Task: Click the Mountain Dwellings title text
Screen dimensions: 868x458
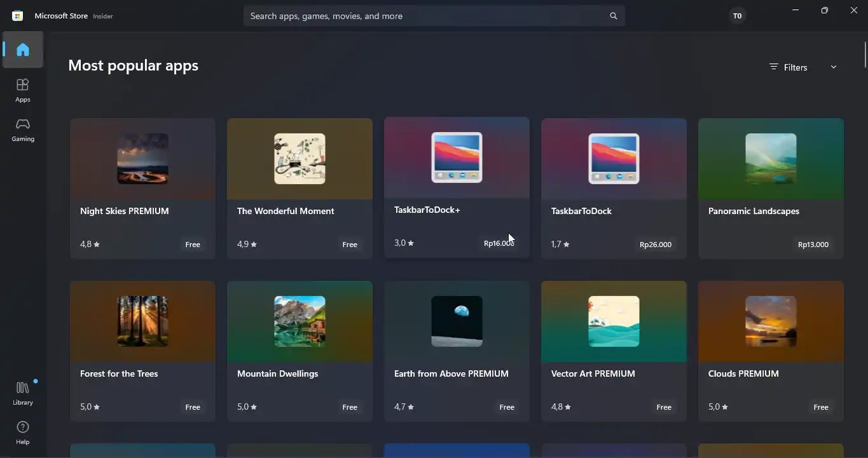Action: 277,374
